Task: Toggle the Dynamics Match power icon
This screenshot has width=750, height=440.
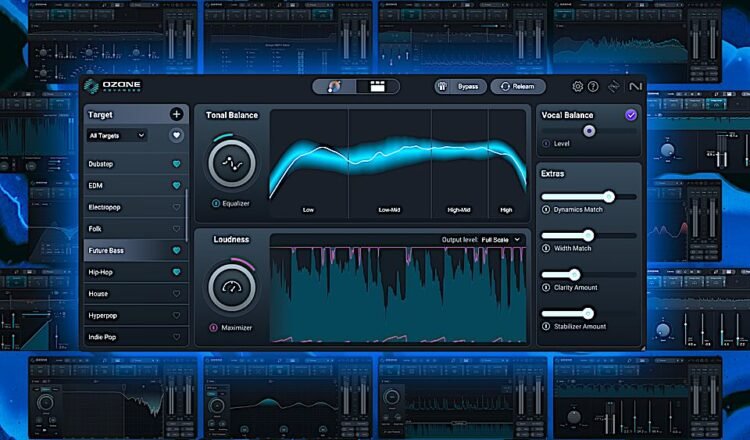Action: tap(546, 209)
